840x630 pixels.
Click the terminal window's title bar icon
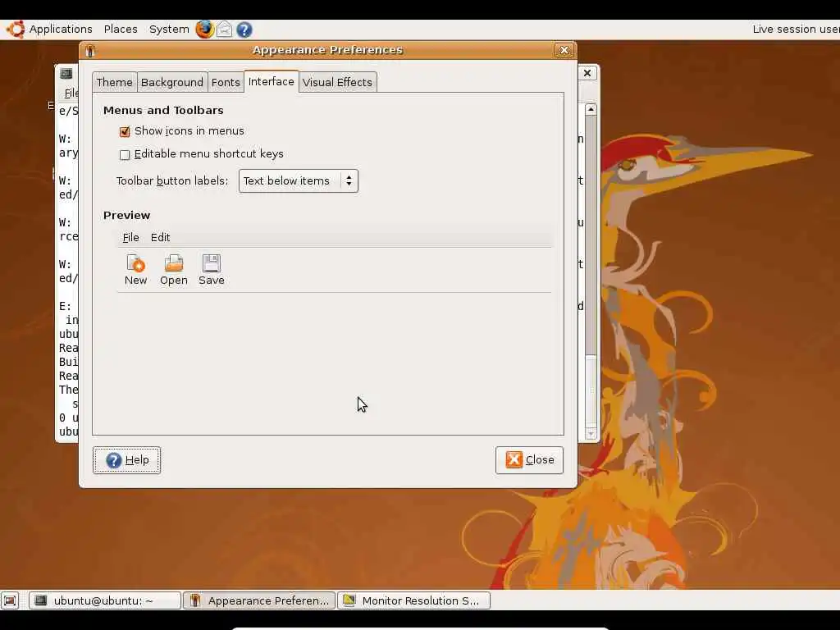click(x=66, y=73)
